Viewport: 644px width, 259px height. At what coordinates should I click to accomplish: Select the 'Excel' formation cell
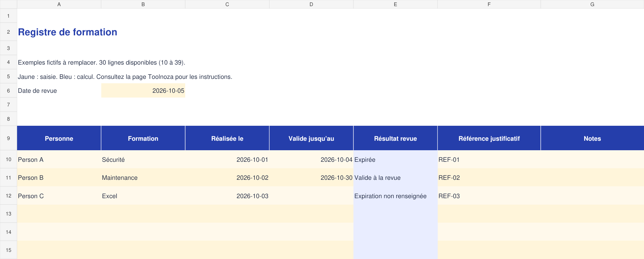(x=143, y=196)
